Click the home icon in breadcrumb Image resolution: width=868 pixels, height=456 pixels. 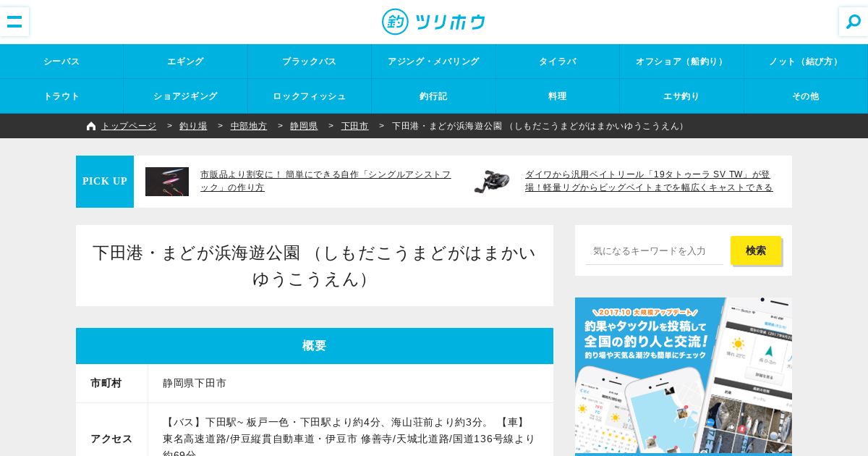coord(91,126)
